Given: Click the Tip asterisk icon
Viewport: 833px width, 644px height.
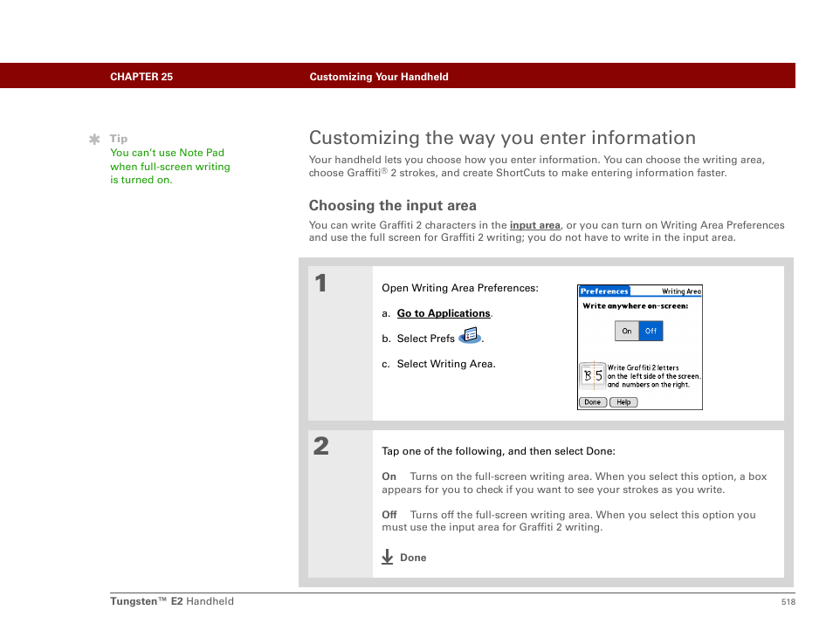Looking at the screenshot, I should (94, 139).
